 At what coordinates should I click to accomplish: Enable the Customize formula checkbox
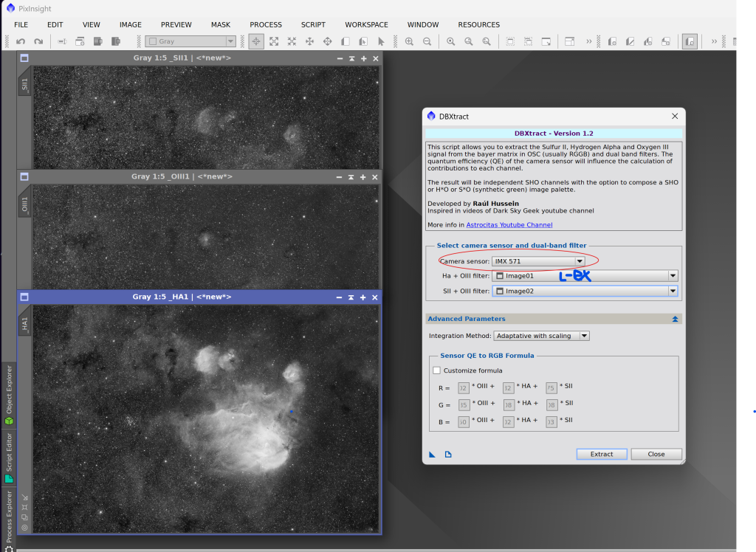tap(436, 370)
